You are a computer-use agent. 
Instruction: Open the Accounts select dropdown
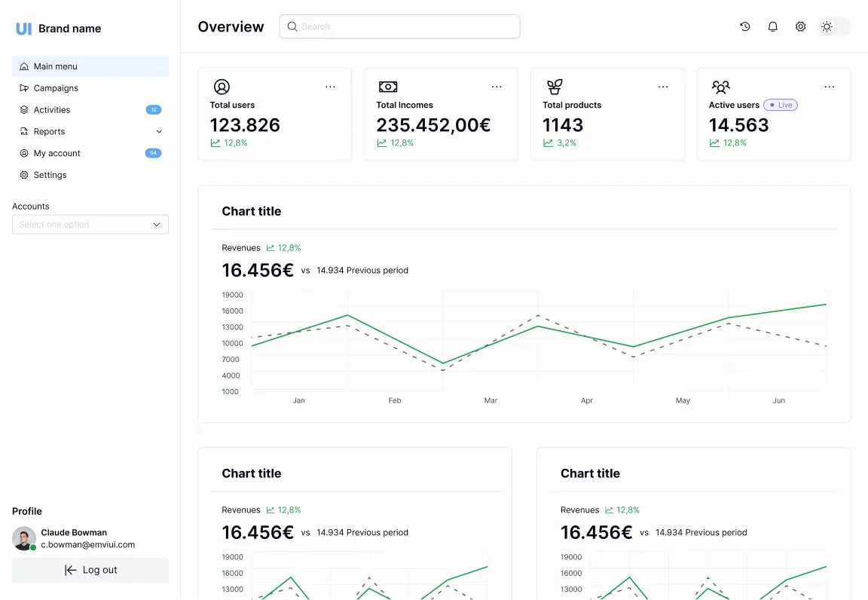[x=90, y=225]
